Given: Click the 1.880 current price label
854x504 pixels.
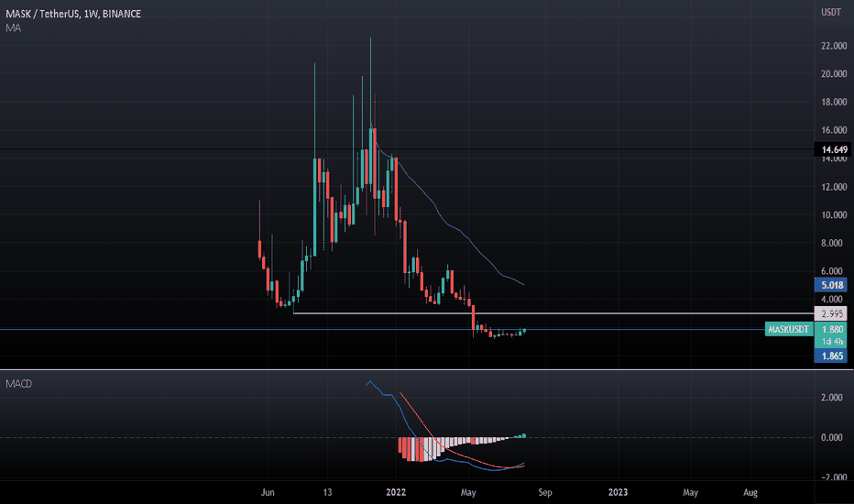Looking at the screenshot, I should click(x=832, y=329).
